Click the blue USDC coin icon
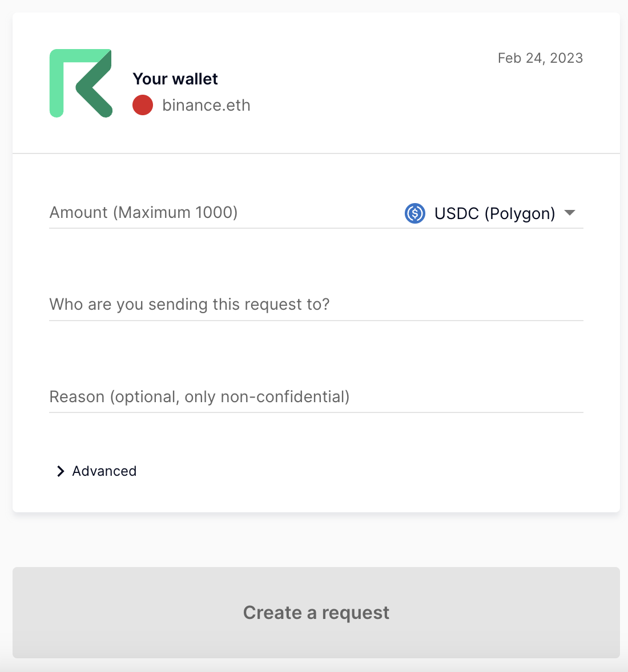This screenshot has height=672, width=628. point(415,213)
